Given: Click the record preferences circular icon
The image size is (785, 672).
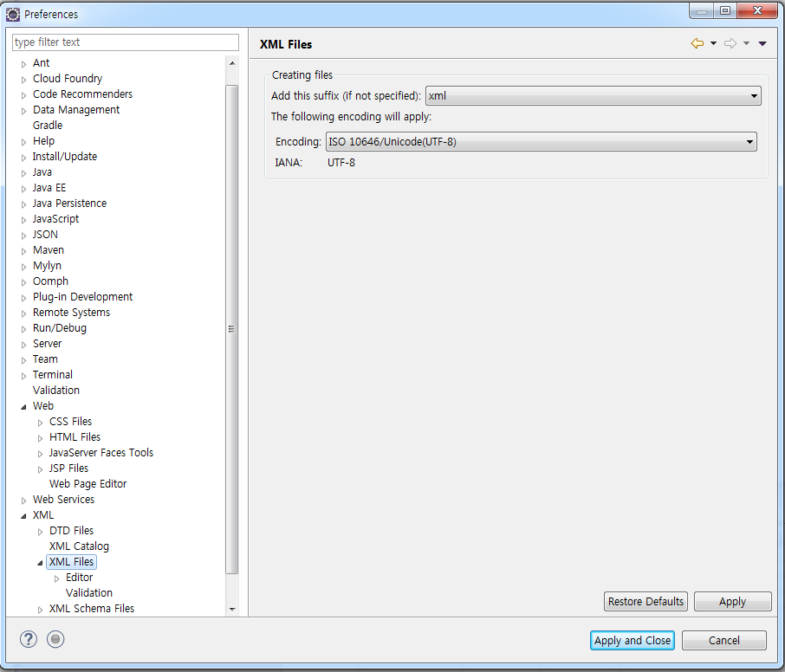Looking at the screenshot, I should click(x=55, y=639).
